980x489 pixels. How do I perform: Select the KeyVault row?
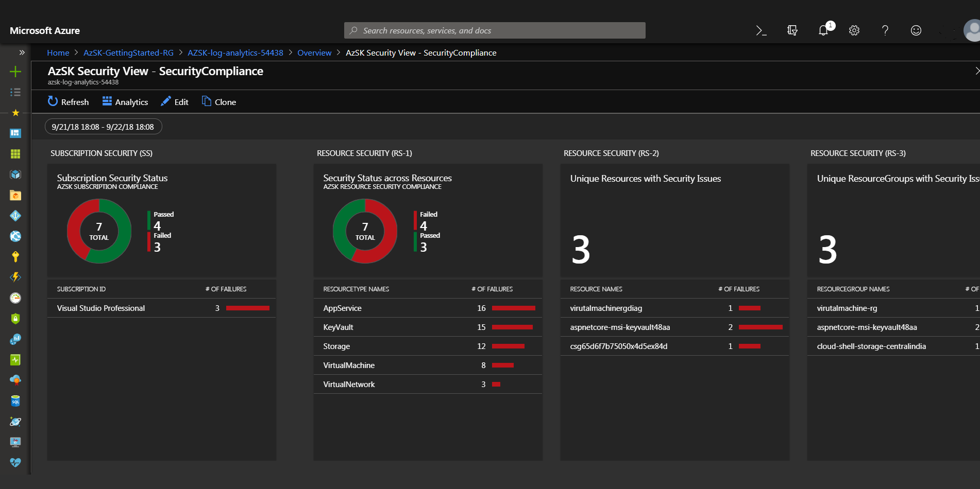pos(428,327)
